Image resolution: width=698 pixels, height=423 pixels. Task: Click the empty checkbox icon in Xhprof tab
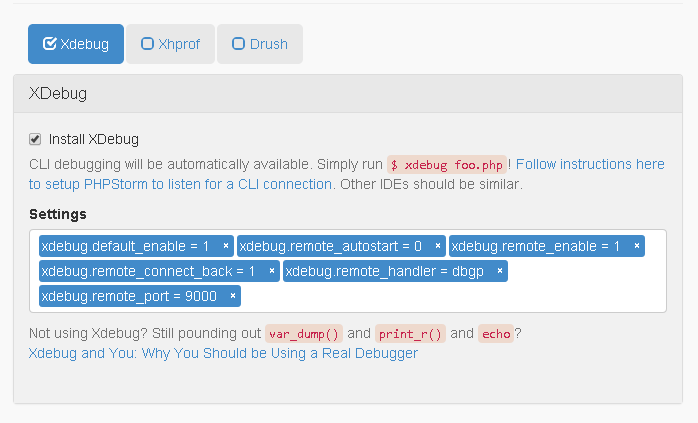pyautogui.click(x=147, y=44)
